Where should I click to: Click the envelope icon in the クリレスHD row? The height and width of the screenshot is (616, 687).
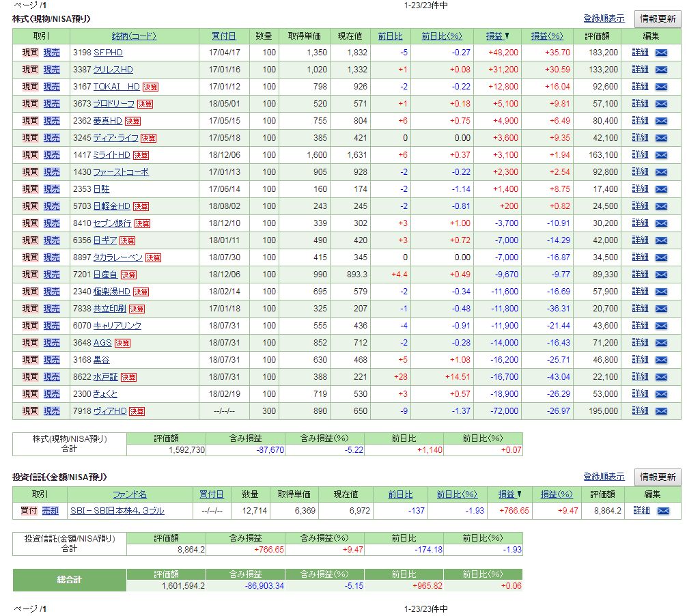click(x=661, y=70)
